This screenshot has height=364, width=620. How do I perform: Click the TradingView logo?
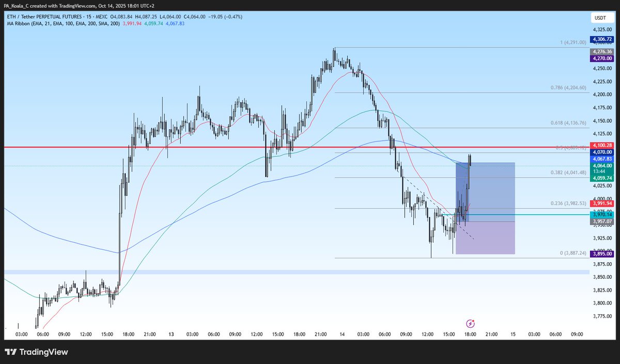click(x=36, y=352)
